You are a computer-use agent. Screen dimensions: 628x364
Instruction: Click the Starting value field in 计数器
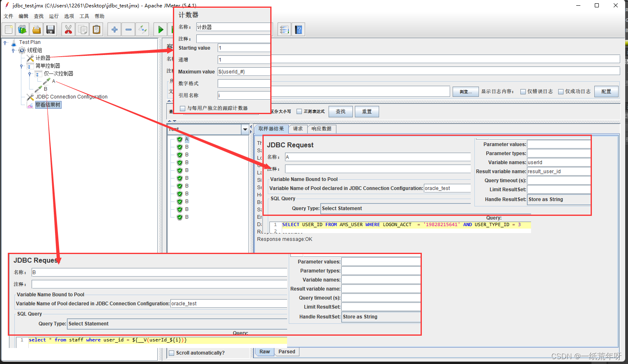pos(244,48)
